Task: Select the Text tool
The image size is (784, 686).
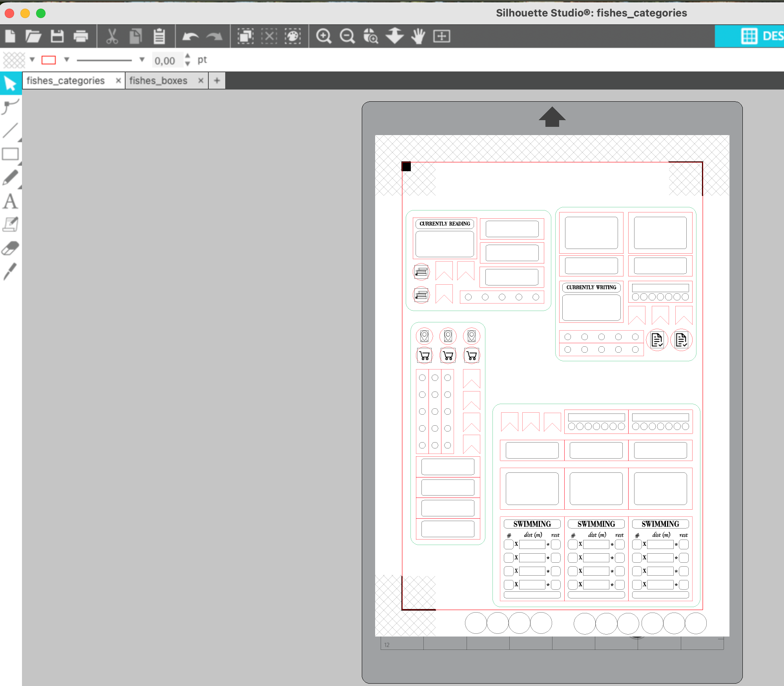Action: 10,201
